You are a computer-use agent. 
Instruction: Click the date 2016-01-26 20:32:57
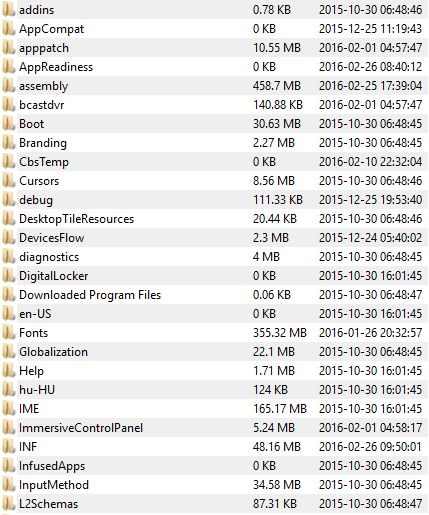(370, 333)
